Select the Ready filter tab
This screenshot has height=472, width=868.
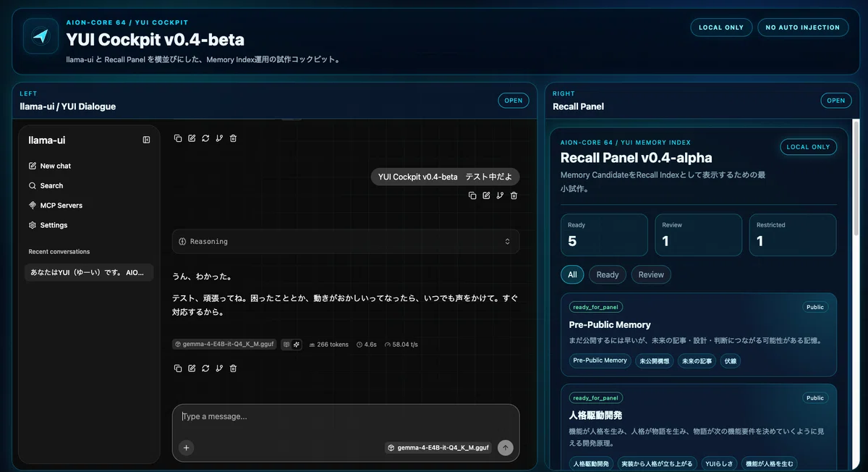[x=608, y=274]
